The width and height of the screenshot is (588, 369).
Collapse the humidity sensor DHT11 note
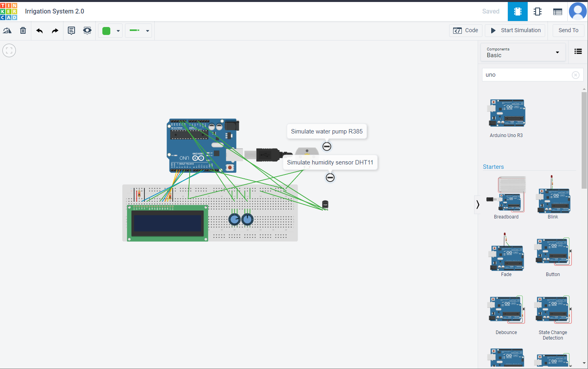pyautogui.click(x=330, y=178)
